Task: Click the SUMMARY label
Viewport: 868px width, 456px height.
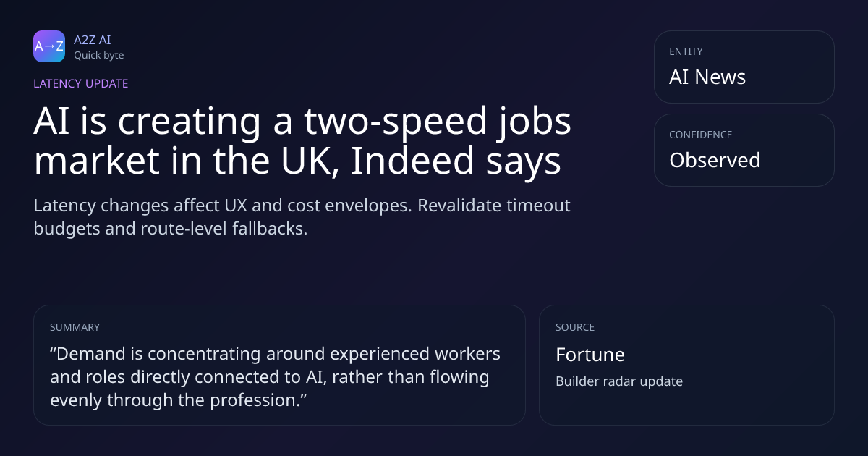Action: click(x=75, y=327)
